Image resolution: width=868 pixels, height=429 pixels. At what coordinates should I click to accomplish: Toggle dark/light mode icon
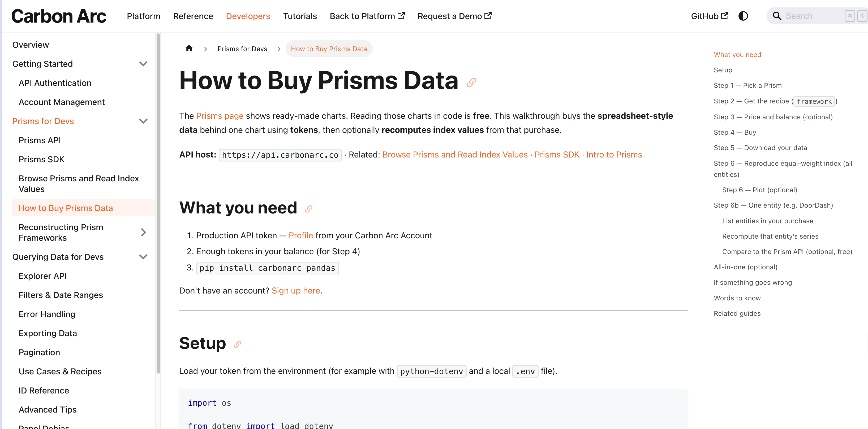tap(743, 16)
